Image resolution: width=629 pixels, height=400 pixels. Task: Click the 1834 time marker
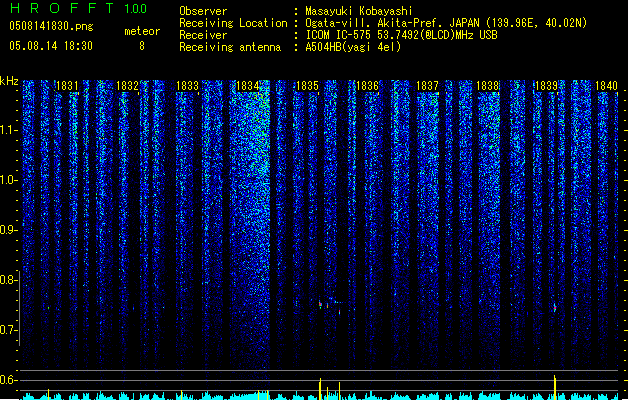pos(248,86)
